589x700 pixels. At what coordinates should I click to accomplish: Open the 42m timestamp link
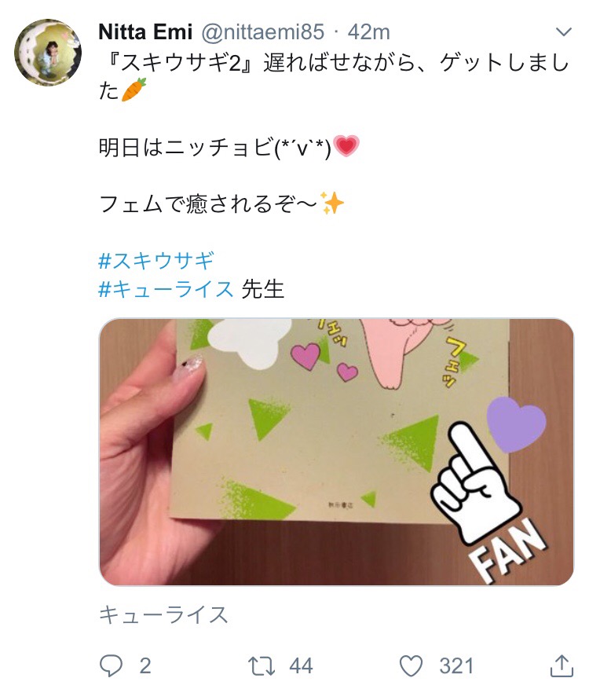coord(368,31)
